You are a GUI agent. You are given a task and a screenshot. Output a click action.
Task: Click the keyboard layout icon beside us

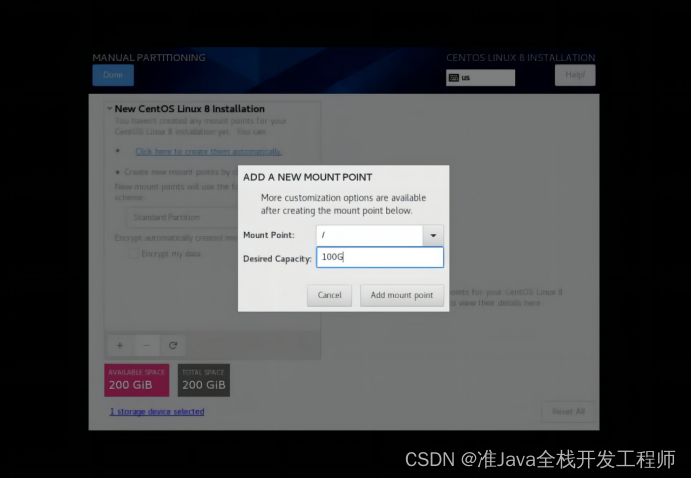(x=453, y=78)
